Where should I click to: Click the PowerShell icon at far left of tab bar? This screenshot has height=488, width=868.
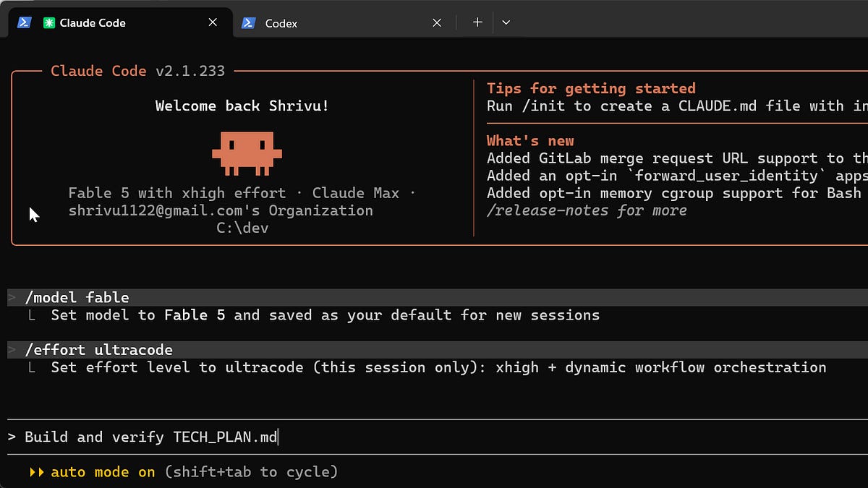24,22
